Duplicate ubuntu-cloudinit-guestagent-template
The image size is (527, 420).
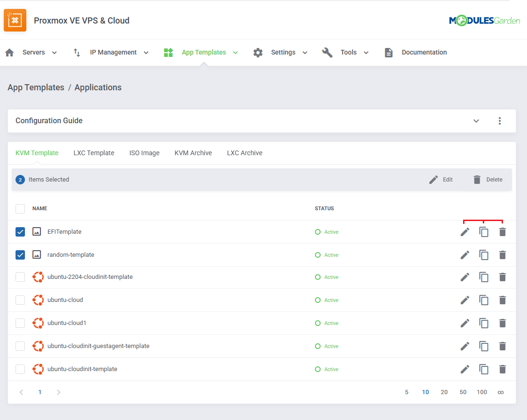pos(484,346)
